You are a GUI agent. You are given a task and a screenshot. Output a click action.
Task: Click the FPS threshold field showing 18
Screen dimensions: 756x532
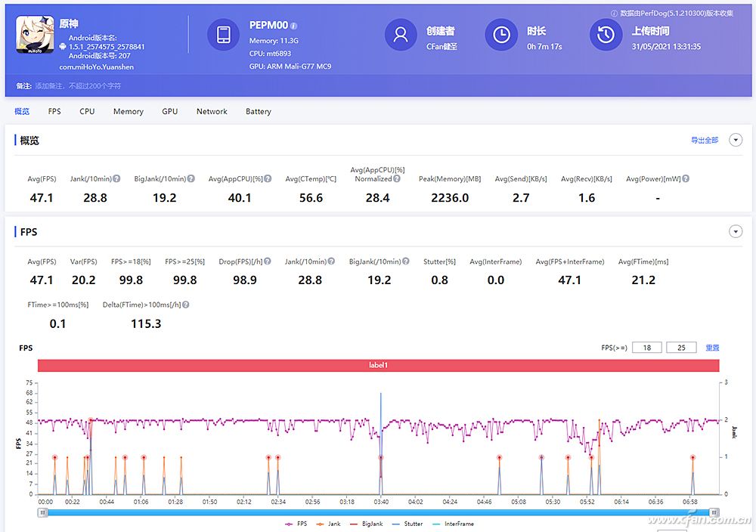tap(647, 348)
